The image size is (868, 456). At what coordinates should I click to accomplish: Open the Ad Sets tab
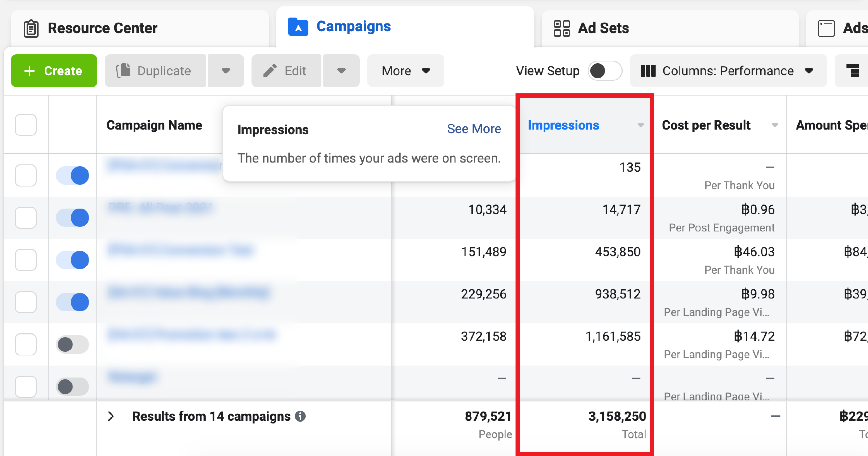click(x=670, y=28)
